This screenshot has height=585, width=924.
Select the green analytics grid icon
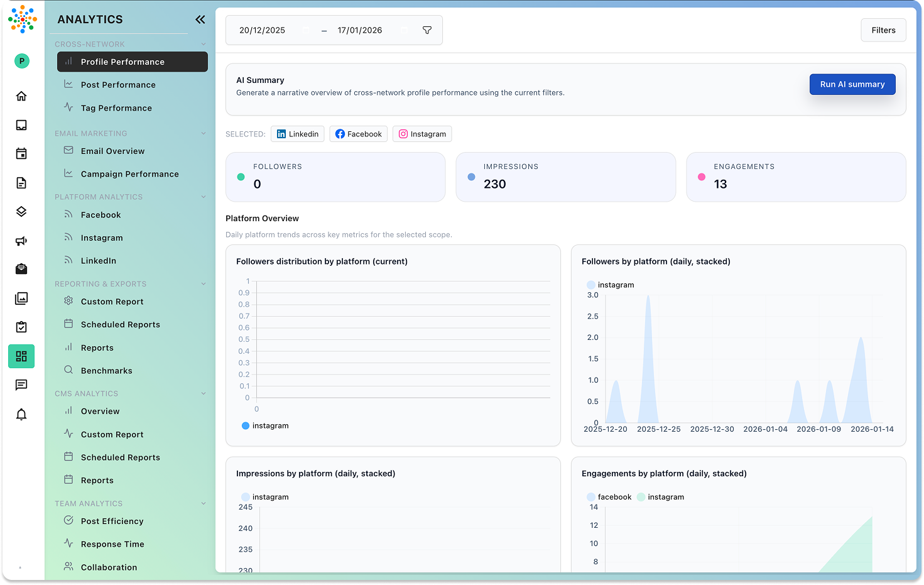click(x=21, y=356)
